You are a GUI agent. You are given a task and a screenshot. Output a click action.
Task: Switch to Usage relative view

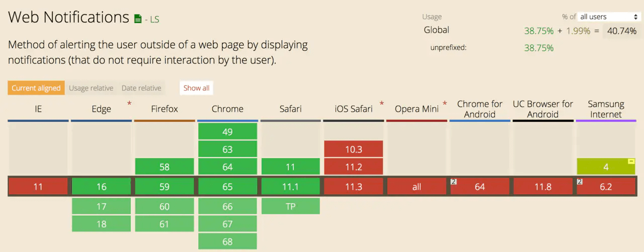[91, 88]
